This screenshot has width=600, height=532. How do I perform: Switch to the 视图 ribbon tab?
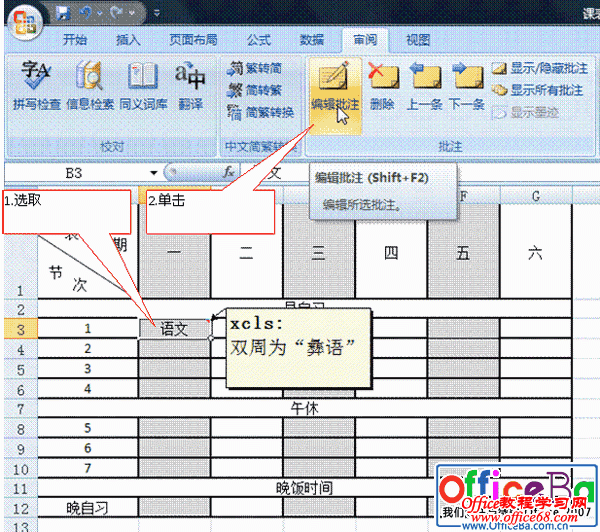click(418, 39)
